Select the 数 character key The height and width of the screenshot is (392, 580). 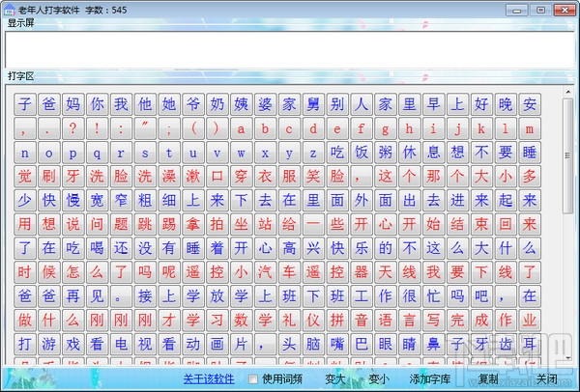click(241, 321)
